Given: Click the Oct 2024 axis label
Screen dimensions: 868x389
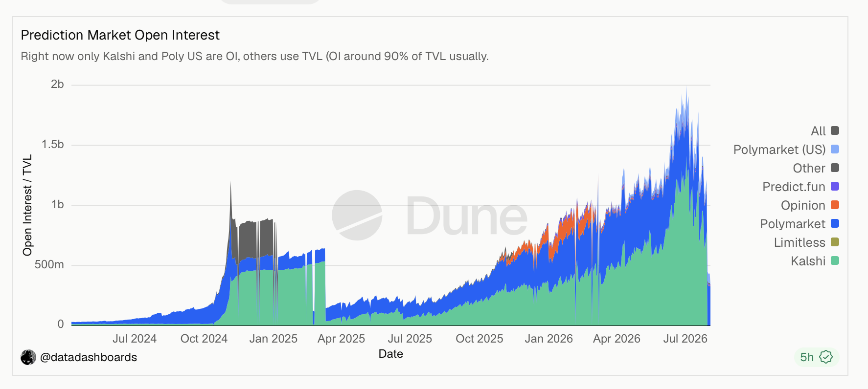Looking at the screenshot, I should click(x=204, y=339).
